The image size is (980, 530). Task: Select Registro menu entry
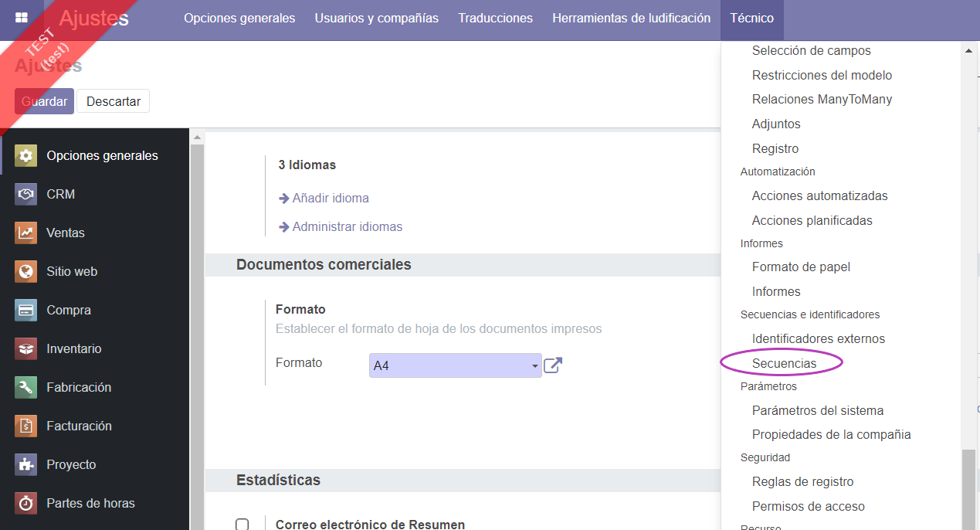pos(775,149)
